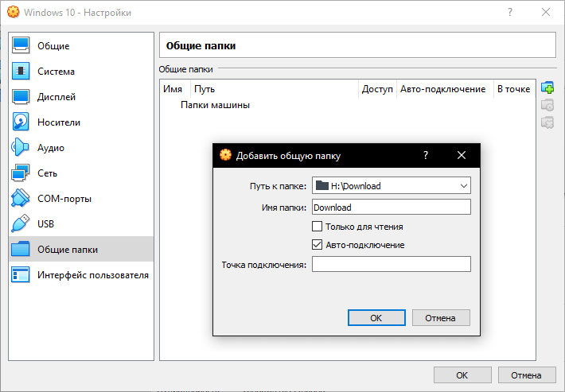Click the remove shared folder icon
Image resolution: width=565 pixels, height=392 pixels.
click(x=547, y=122)
